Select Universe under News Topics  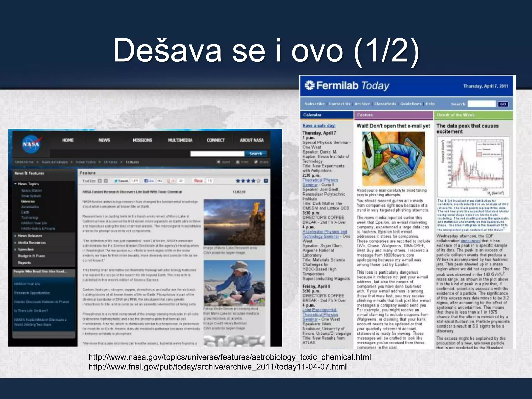(x=28, y=201)
